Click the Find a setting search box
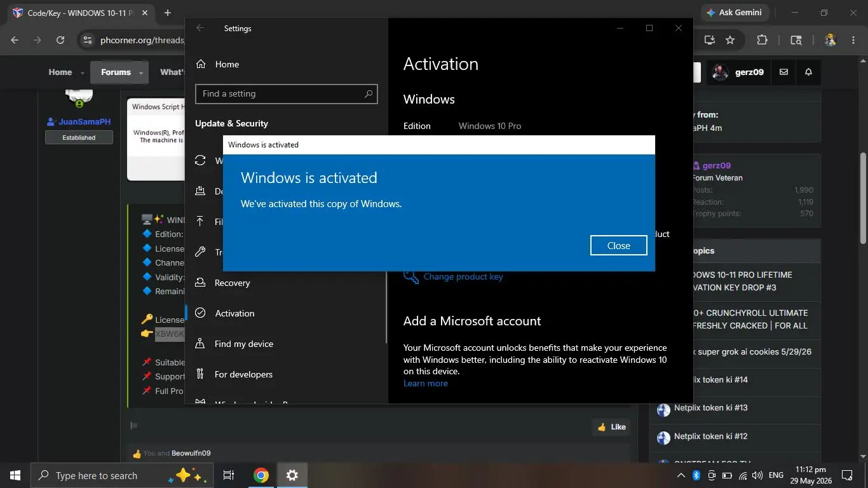 [x=286, y=93]
